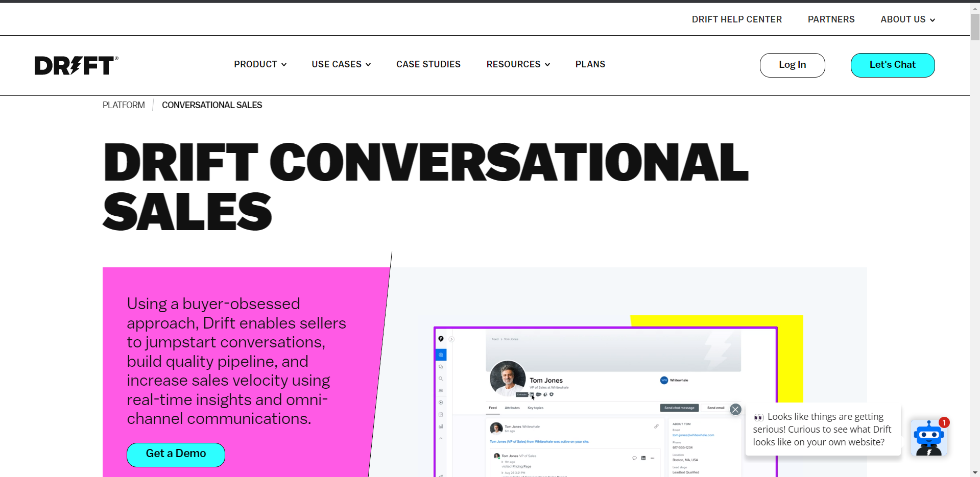The height and width of the screenshot is (477, 980).
Task: Expand the Product menu
Action: point(260,64)
